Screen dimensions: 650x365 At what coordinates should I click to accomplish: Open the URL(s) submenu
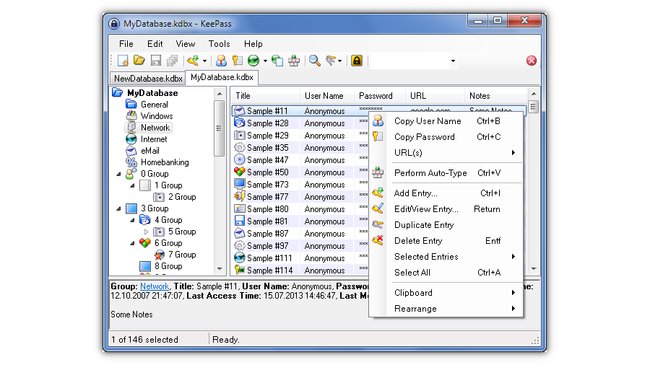coord(446,153)
